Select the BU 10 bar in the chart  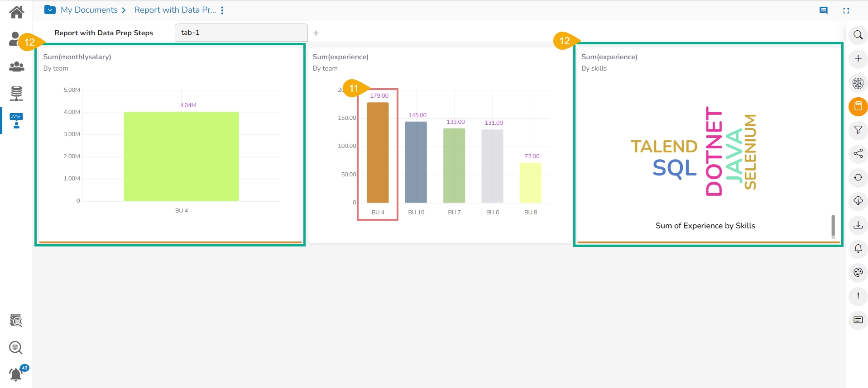(416, 162)
